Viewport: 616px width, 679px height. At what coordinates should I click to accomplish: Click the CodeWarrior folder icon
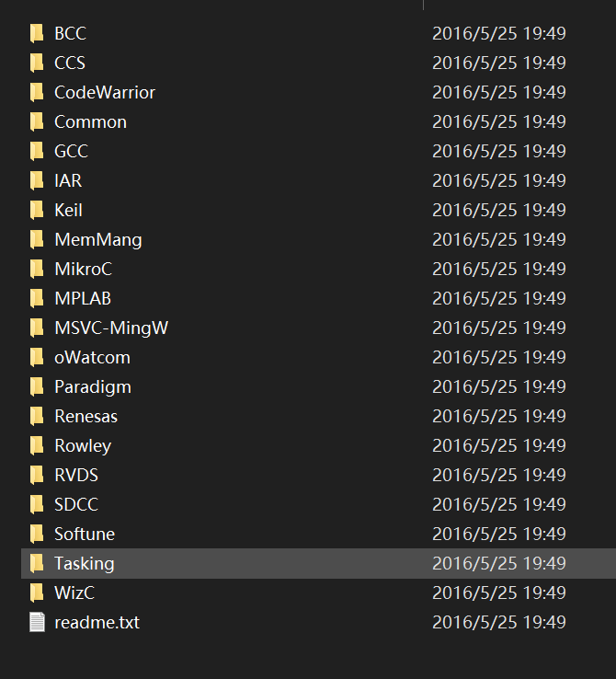coord(37,92)
